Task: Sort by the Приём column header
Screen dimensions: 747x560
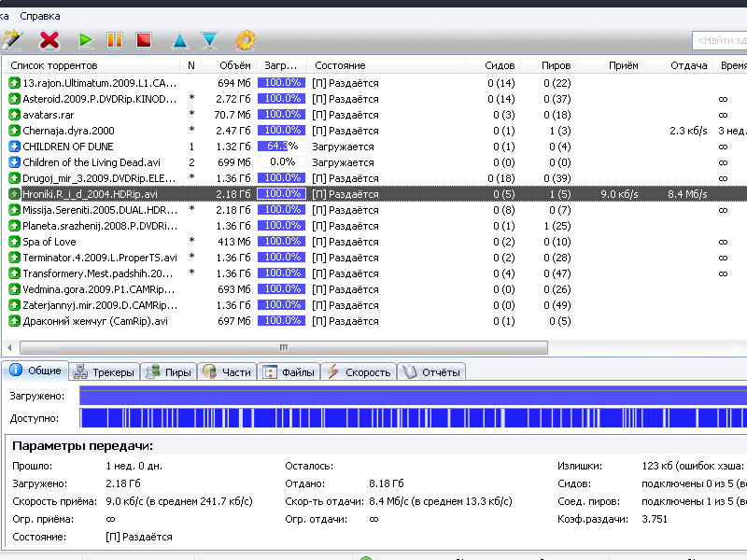Action: click(611, 65)
